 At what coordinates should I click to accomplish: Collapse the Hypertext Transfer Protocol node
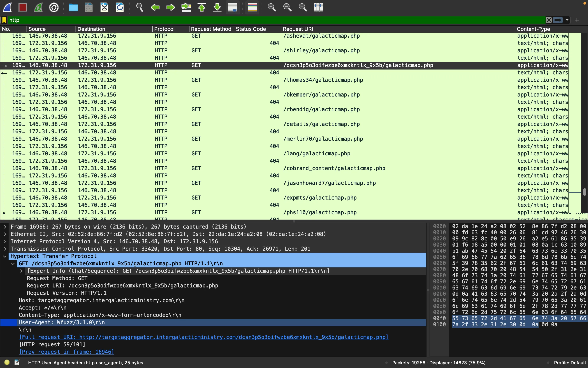[x=5, y=256]
